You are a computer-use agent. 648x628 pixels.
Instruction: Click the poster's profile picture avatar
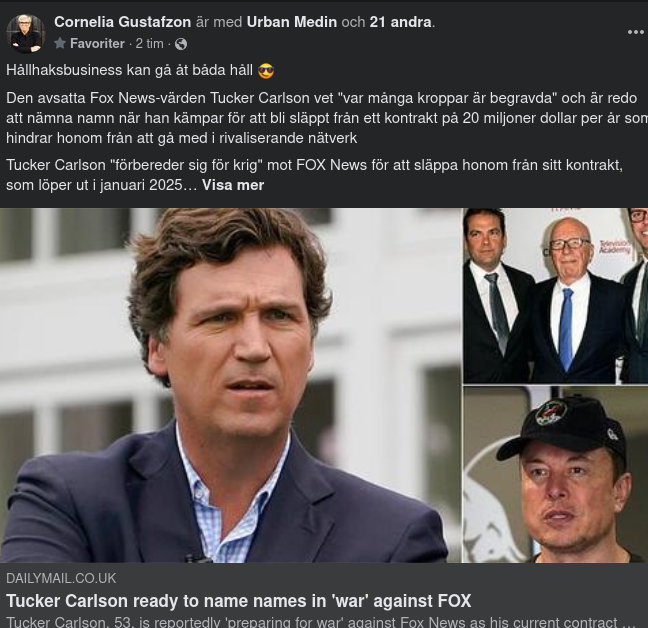click(26, 33)
